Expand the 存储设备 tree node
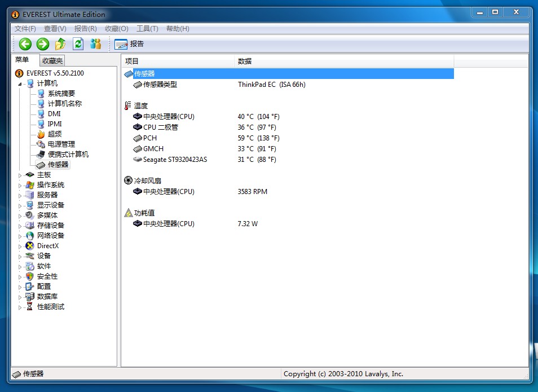The width and height of the screenshot is (538, 392). tap(20, 226)
